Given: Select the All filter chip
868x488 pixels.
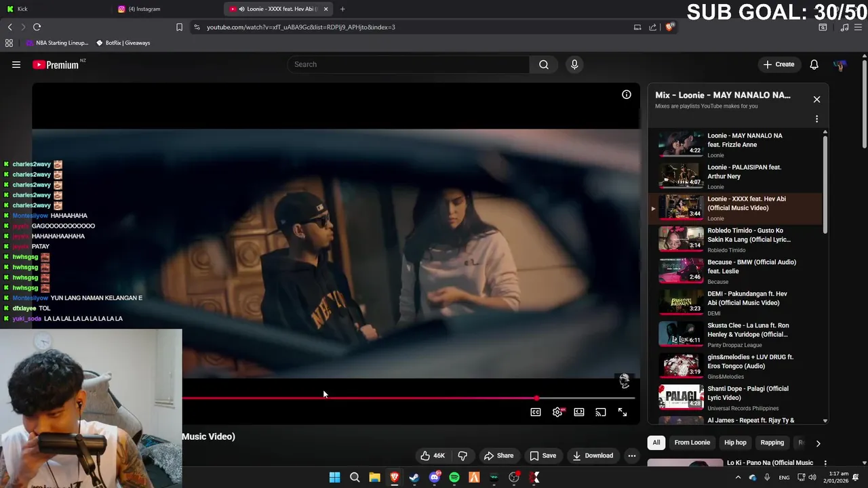Looking at the screenshot, I should 656,443.
